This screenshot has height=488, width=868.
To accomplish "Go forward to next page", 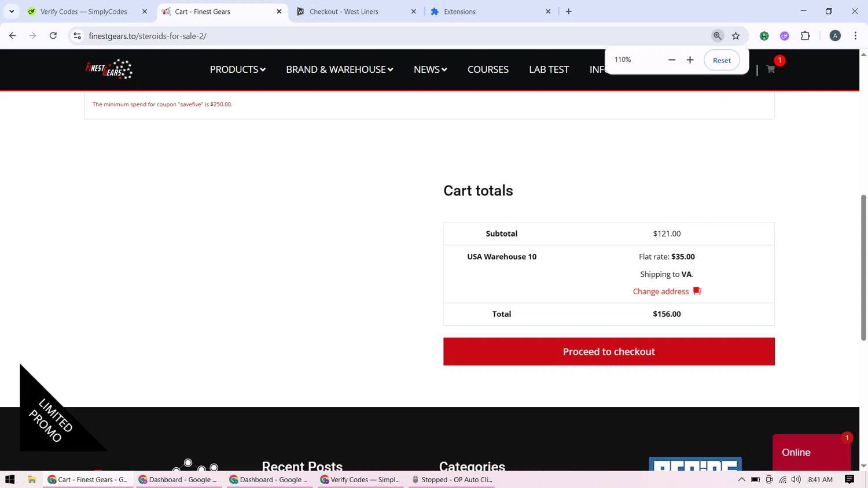I will (32, 36).
